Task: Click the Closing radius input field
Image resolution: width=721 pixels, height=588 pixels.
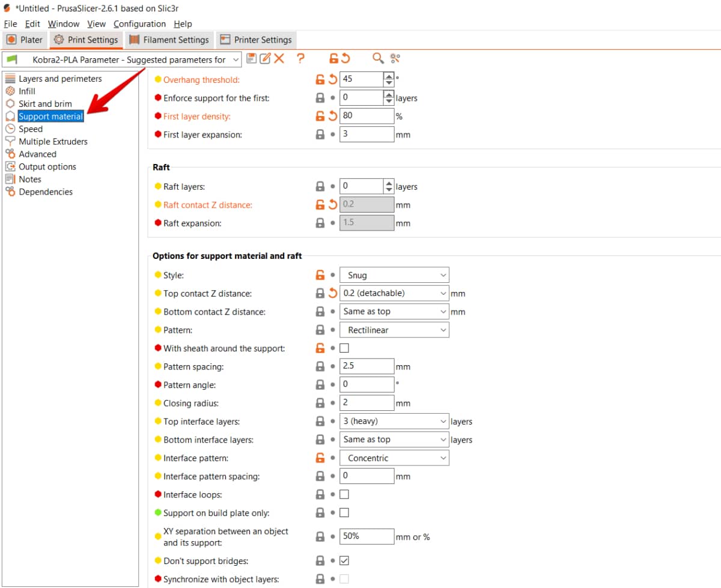Action: (367, 403)
